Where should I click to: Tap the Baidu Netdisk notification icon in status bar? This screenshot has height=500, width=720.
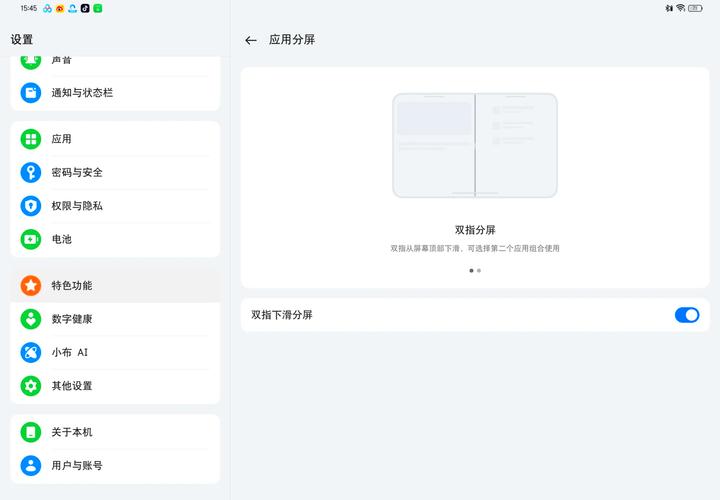[47, 8]
